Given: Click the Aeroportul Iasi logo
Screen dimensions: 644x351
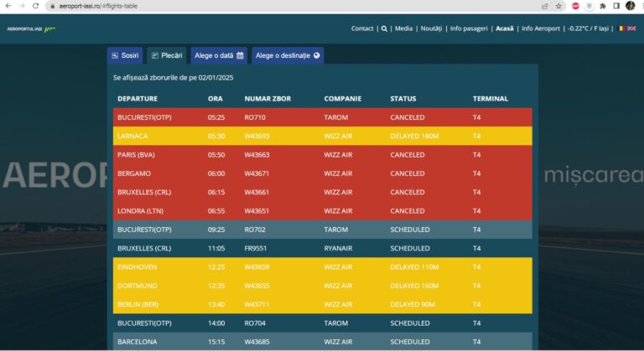Looking at the screenshot, I should pos(31,28).
